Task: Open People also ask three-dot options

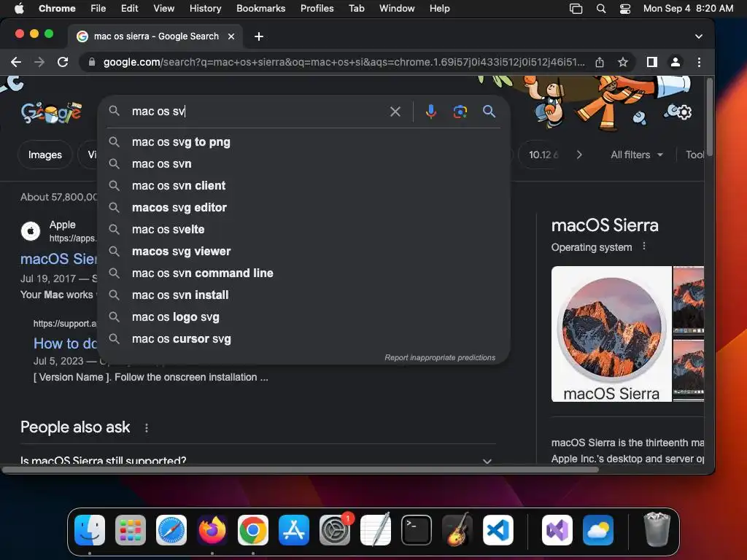Action: pos(146,427)
